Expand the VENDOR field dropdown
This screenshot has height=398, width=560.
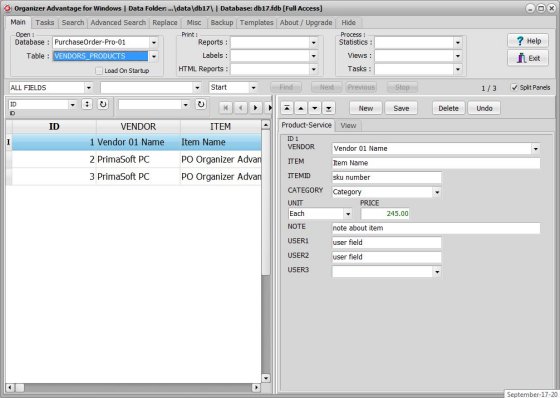pyautogui.click(x=535, y=149)
